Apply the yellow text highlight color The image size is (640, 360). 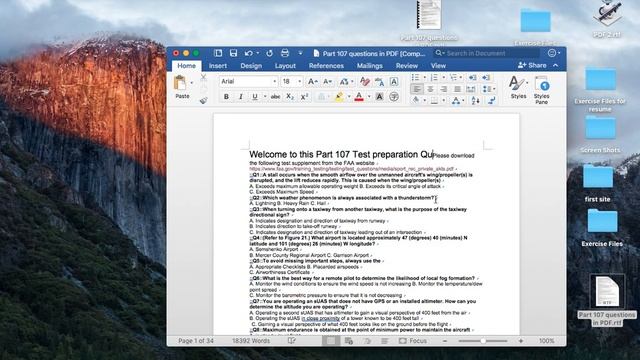[339, 97]
